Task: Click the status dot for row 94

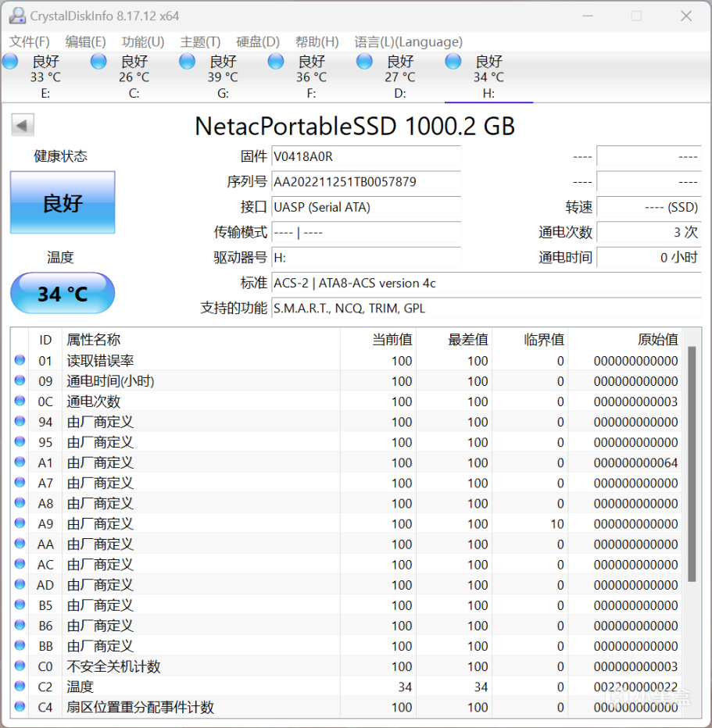Action: tap(20, 421)
